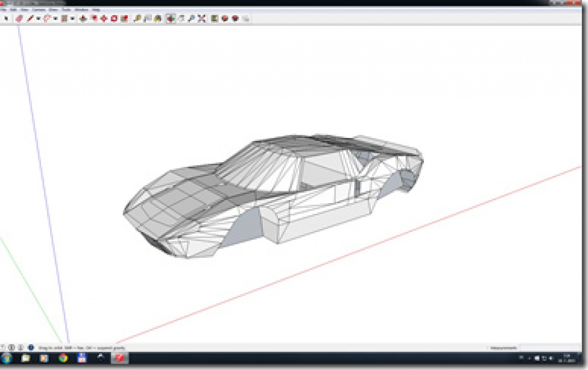Toggle the active Orbit tool
This screenshot has height=370, width=588.
(171, 18)
